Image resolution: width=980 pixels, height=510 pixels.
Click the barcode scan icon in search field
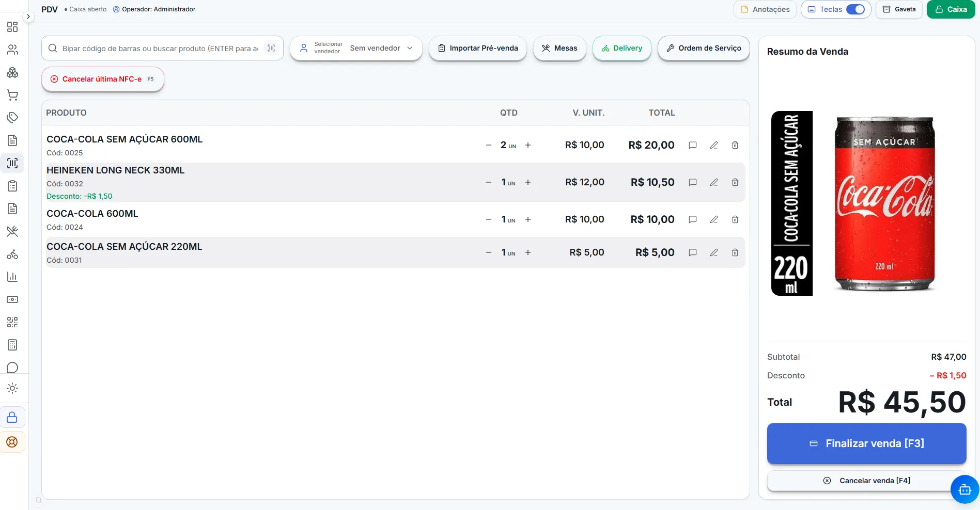click(x=271, y=48)
